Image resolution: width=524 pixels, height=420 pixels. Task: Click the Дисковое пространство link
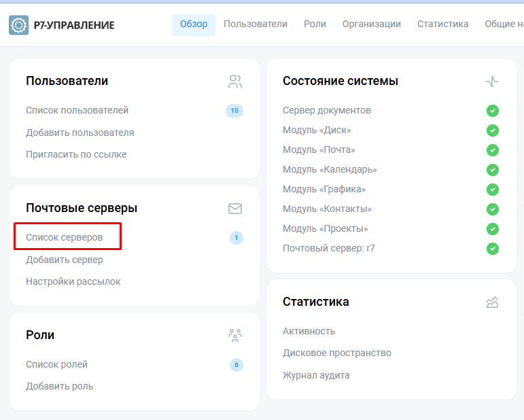click(337, 353)
